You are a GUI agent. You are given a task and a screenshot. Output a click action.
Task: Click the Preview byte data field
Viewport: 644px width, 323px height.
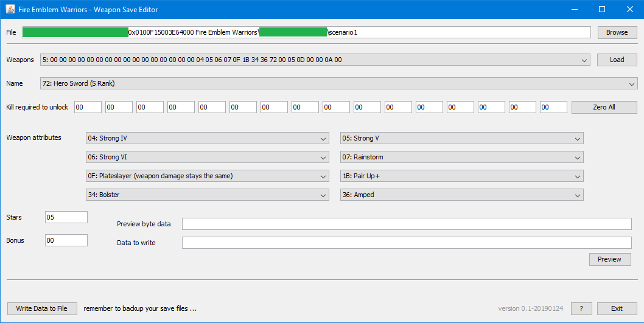point(407,224)
